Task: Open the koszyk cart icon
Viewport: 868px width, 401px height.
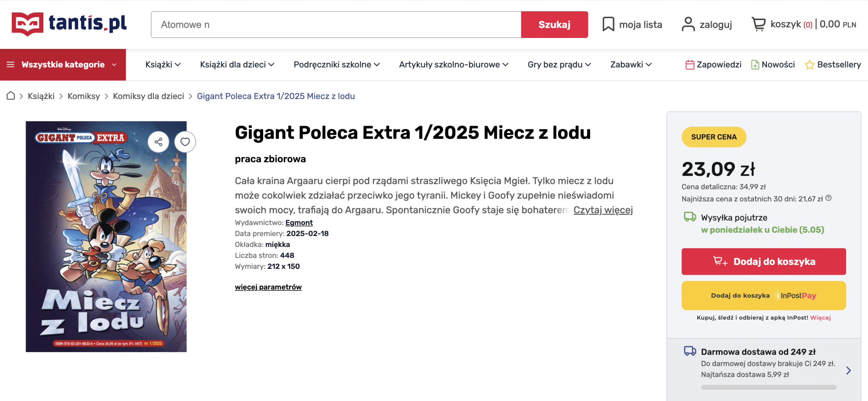Action: [x=758, y=24]
